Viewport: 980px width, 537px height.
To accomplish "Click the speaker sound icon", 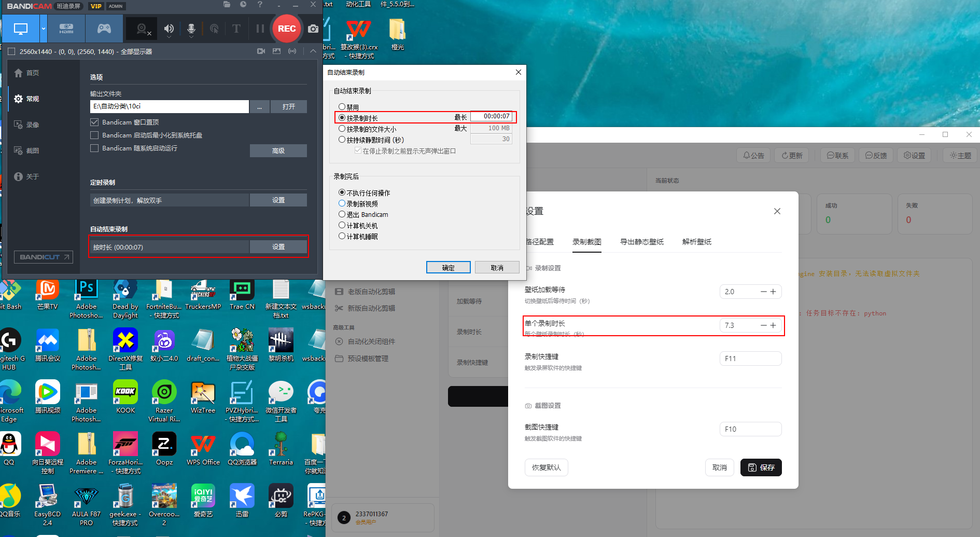I will click(169, 28).
